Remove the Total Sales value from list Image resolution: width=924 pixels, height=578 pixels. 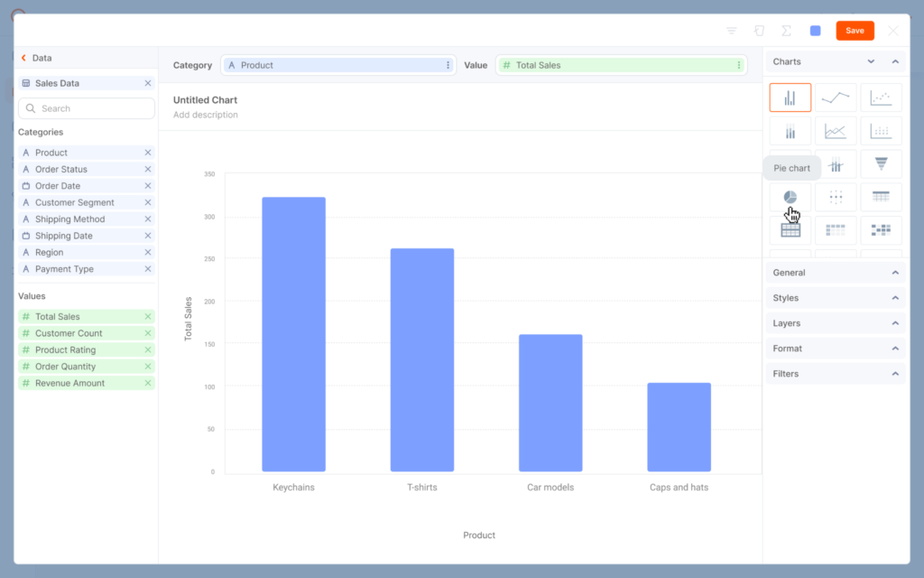[148, 317]
